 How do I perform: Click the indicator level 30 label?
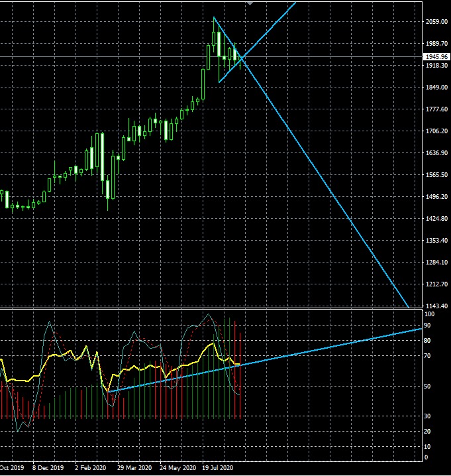[427, 416]
